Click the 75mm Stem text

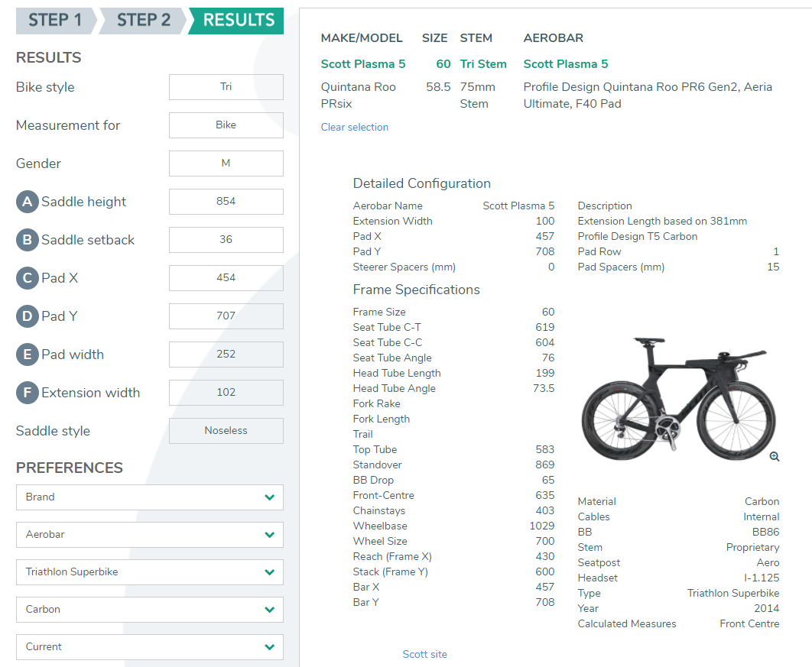[x=477, y=96]
